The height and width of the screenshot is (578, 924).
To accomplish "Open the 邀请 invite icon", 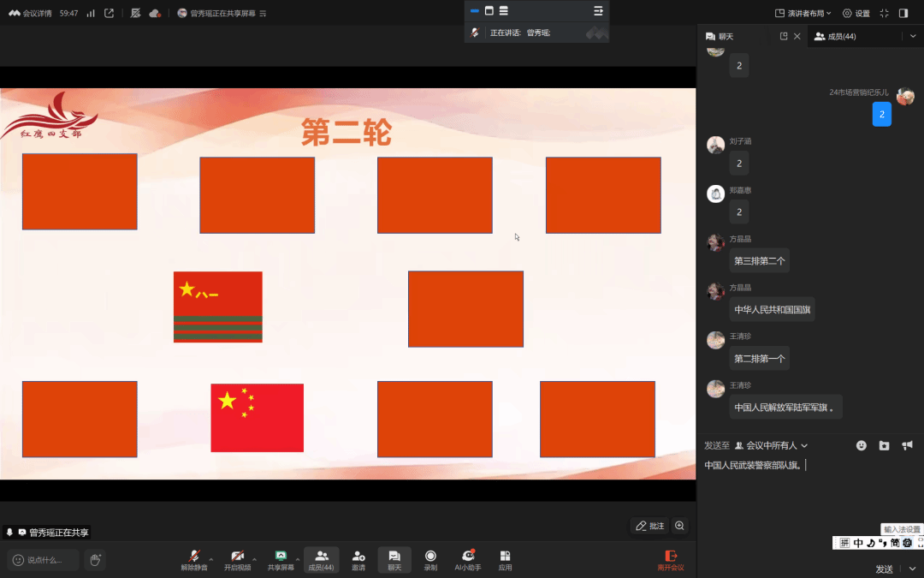I will point(358,560).
